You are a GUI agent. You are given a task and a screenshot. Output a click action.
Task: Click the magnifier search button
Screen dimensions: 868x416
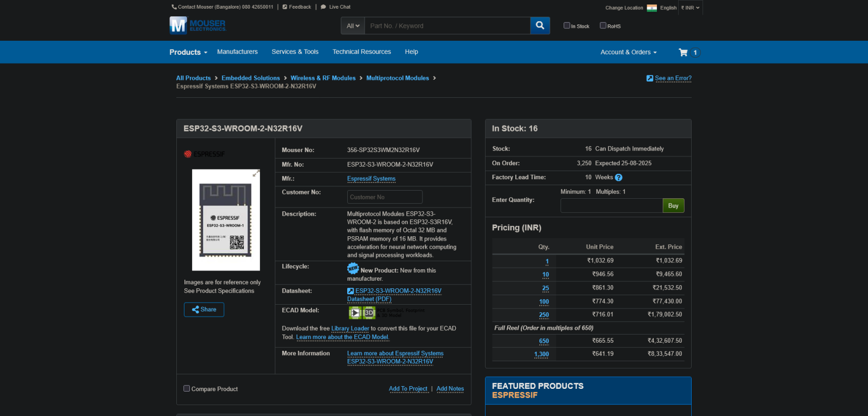(540, 26)
